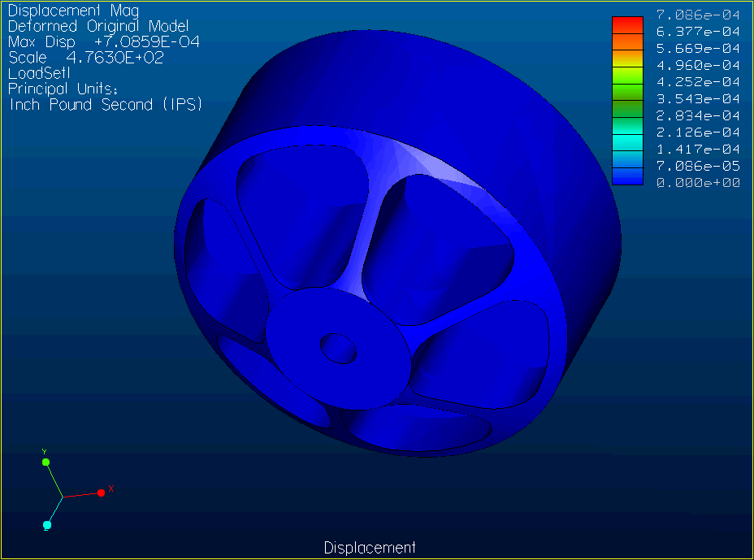Click the Displacement label at bottom
The height and width of the screenshot is (560, 754).
370,548
